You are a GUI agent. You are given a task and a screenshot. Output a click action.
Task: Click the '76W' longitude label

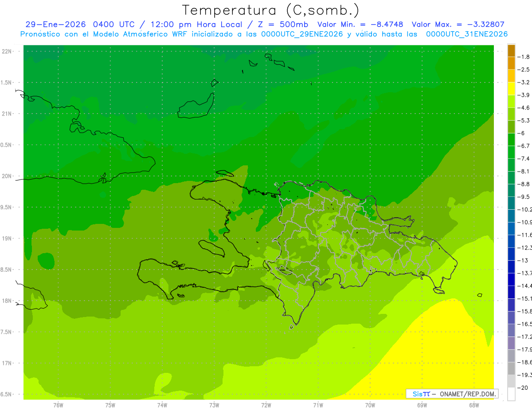[x=58, y=405]
